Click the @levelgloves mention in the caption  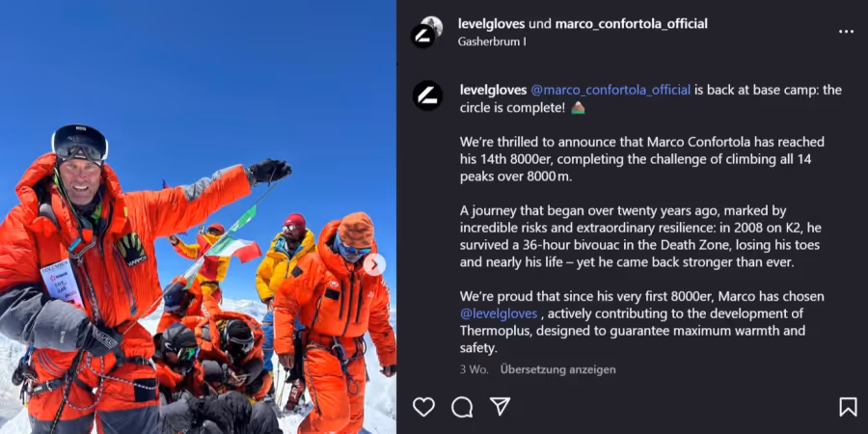click(x=499, y=313)
